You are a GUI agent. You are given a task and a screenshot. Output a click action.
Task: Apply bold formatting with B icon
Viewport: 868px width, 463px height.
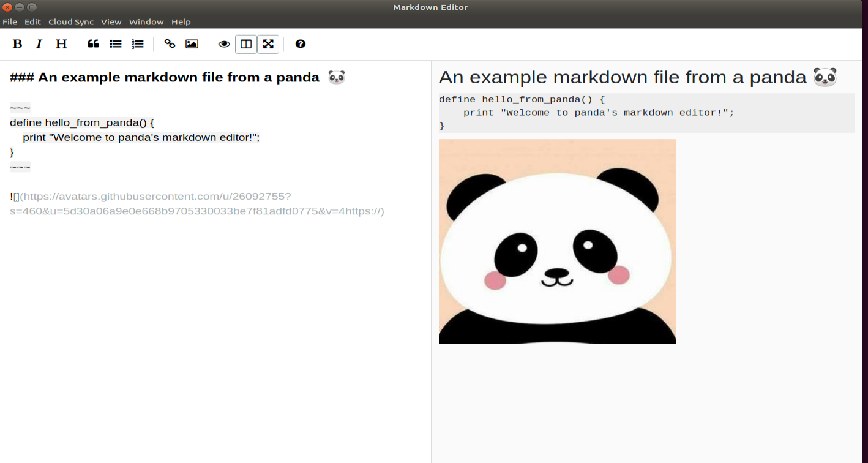[x=18, y=44]
